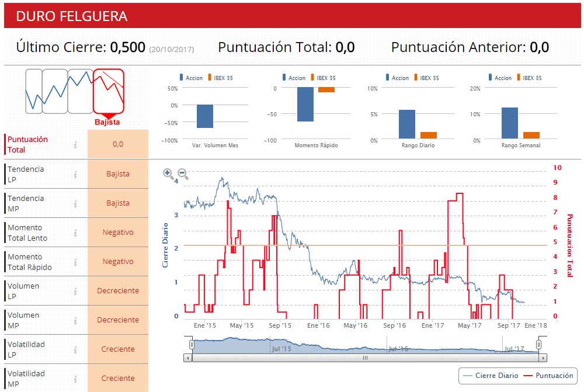
Task: Click the Sep '15 axis label
Action: (280, 325)
